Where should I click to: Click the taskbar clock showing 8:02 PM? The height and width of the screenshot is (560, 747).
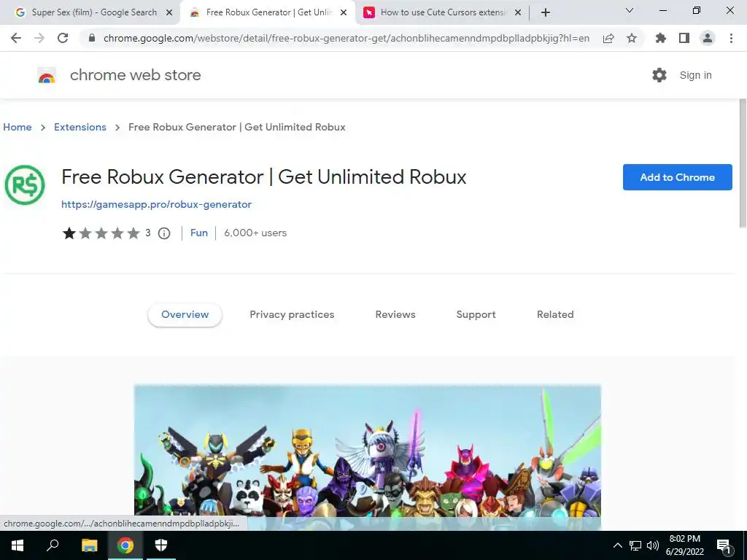click(684, 545)
